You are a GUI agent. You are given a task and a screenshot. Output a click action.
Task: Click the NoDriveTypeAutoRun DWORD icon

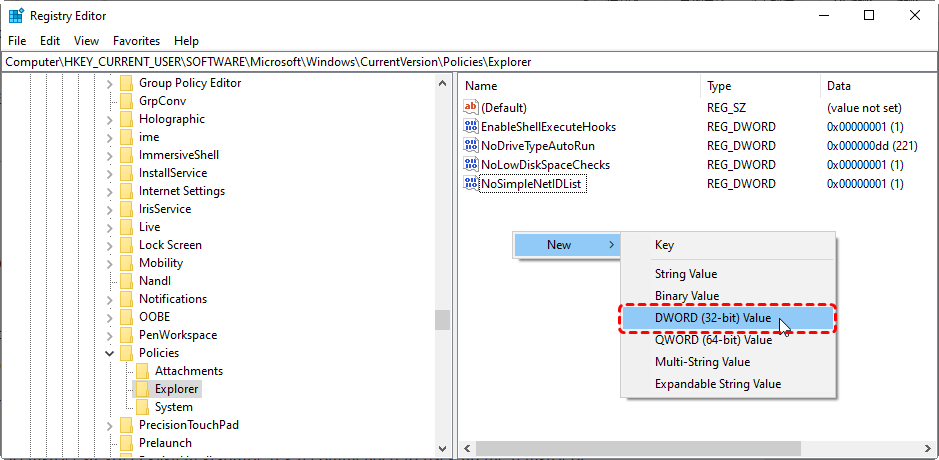point(471,146)
